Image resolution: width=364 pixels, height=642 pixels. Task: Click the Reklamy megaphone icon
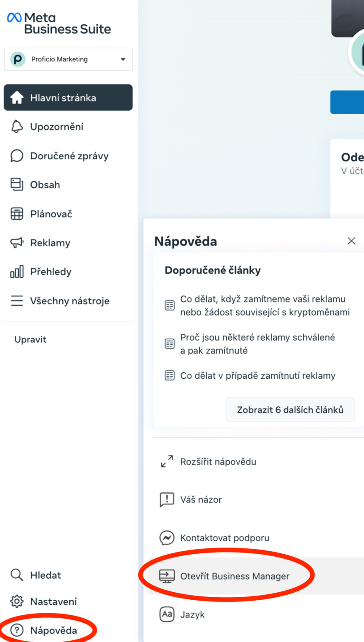[17, 243]
